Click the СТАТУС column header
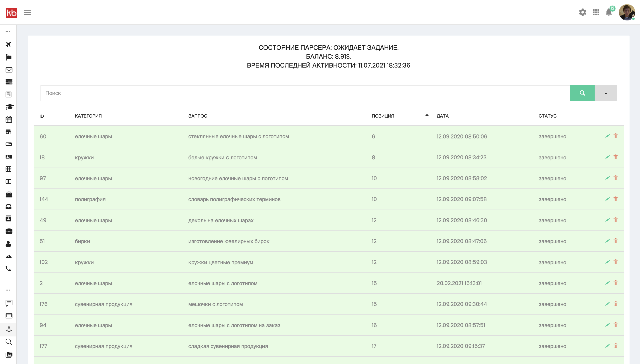 (547, 116)
